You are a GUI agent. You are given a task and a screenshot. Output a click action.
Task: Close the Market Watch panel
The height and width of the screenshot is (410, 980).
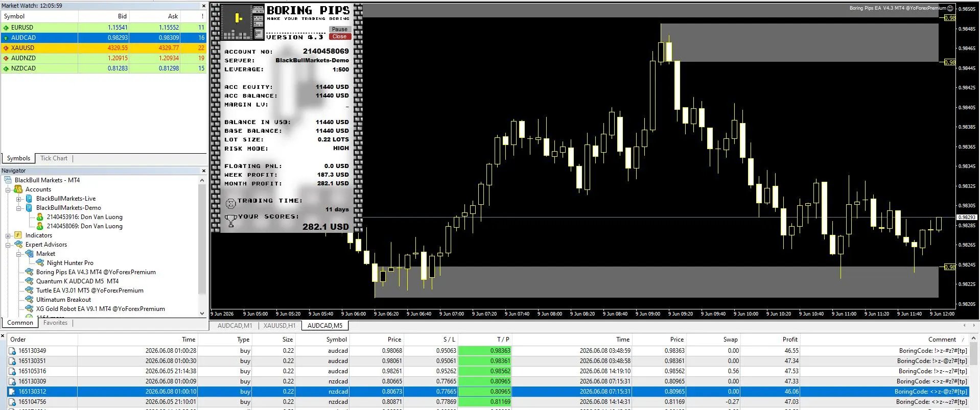pyautogui.click(x=203, y=6)
